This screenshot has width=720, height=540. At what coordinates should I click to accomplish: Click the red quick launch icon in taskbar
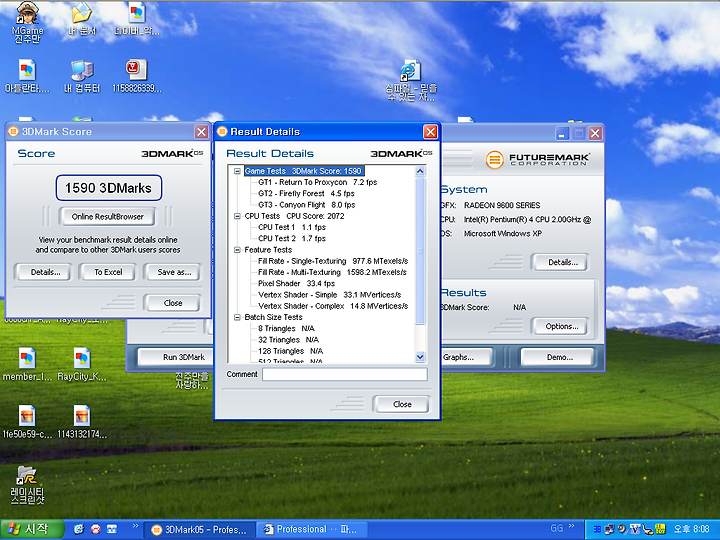click(96, 529)
